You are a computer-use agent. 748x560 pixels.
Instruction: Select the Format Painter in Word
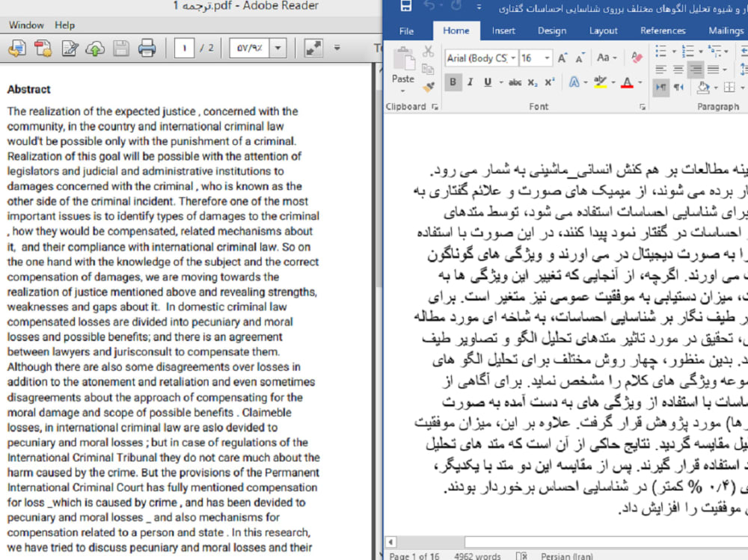(428, 87)
